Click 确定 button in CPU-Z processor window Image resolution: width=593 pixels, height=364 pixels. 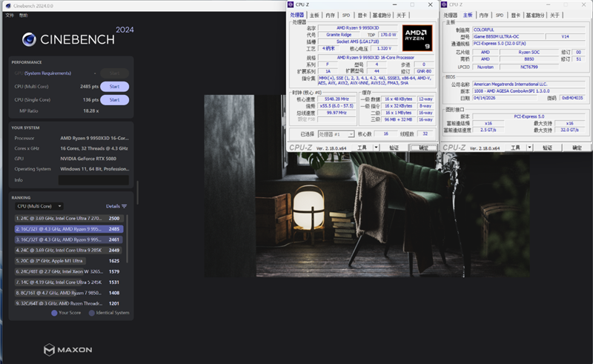coord(423,148)
